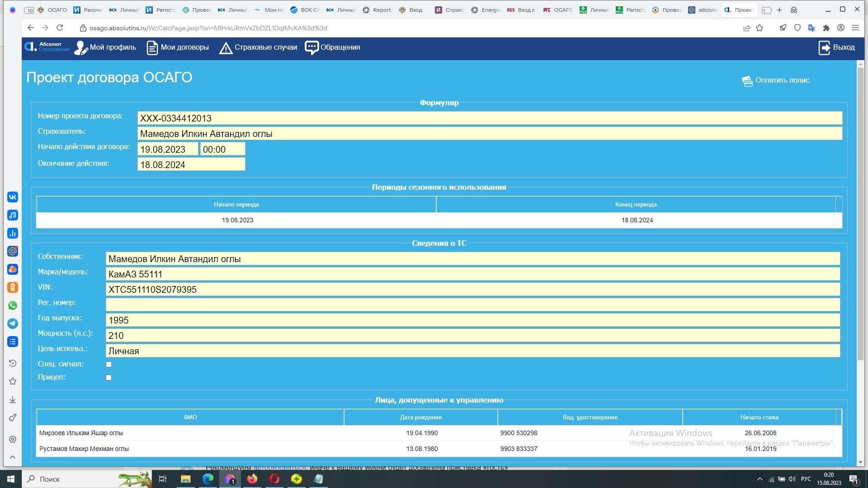This screenshot has width=868, height=488.
Task: Expand the hidden system tray icons chevron
Action: point(759,479)
